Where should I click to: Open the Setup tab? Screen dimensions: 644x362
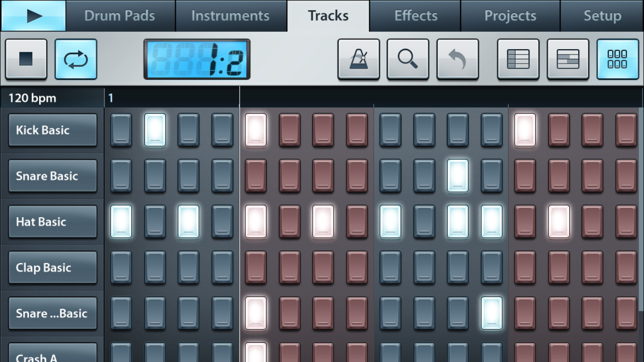[x=602, y=16]
